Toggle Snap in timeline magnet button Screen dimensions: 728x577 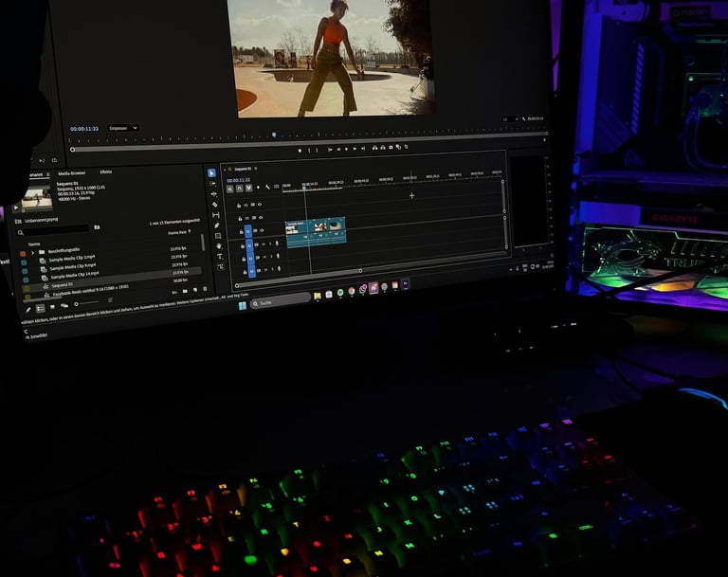[239, 188]
